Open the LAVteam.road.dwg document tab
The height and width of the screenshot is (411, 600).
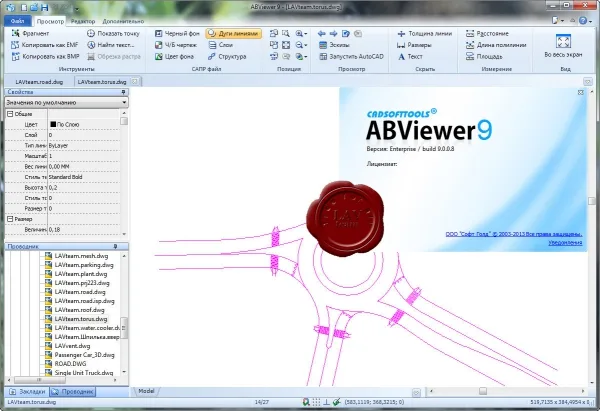(39, 82)
